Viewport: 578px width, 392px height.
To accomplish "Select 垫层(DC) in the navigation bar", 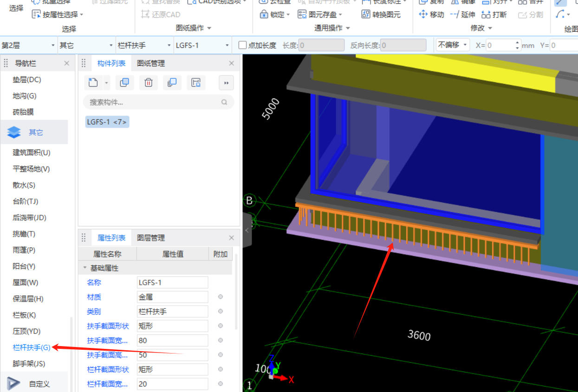I will pos(27,80).
